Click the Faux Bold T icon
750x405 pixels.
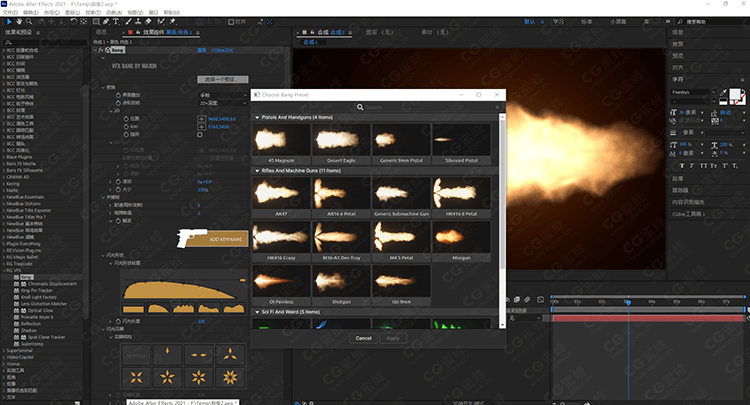(682, 165)
